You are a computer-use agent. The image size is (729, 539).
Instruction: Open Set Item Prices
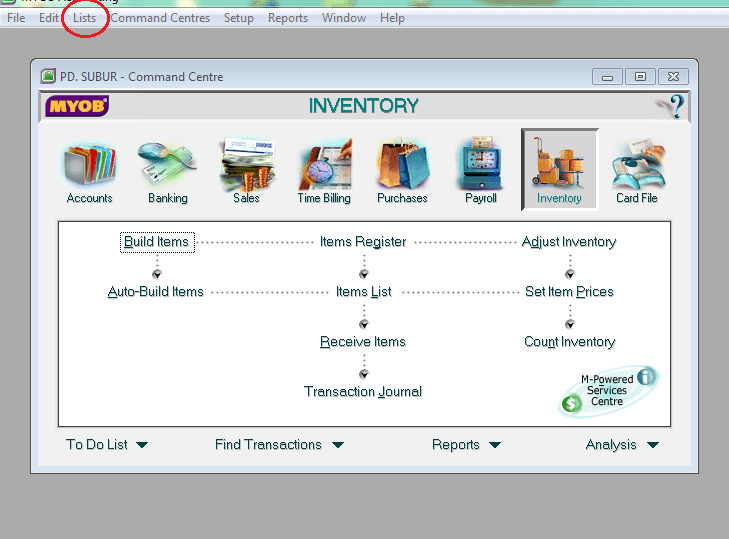click(x=570, y=292)
